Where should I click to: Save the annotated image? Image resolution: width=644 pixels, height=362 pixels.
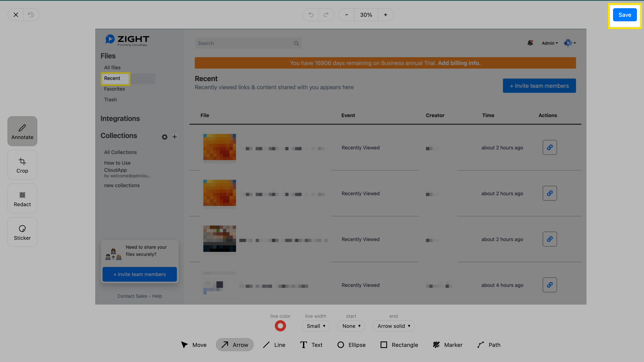[x=625, y=15]
